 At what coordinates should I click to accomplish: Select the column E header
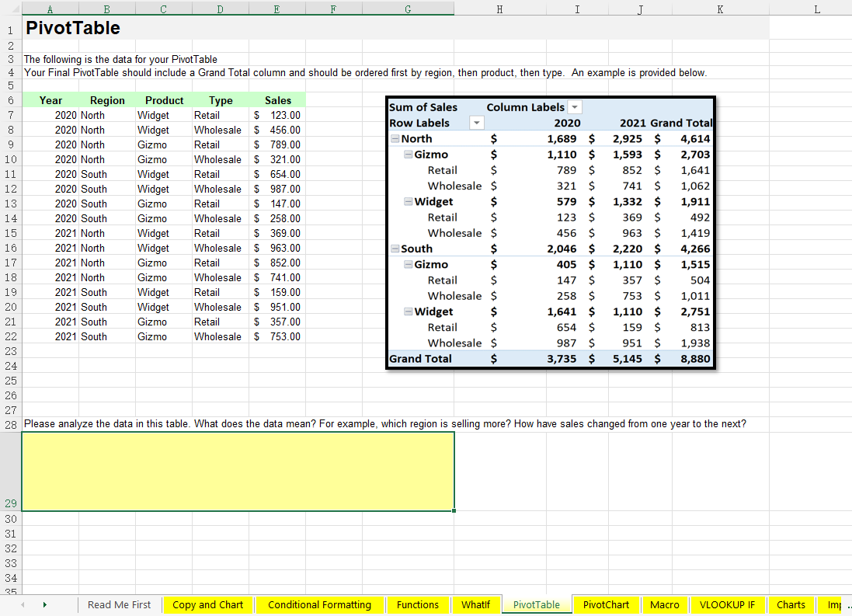276,9
